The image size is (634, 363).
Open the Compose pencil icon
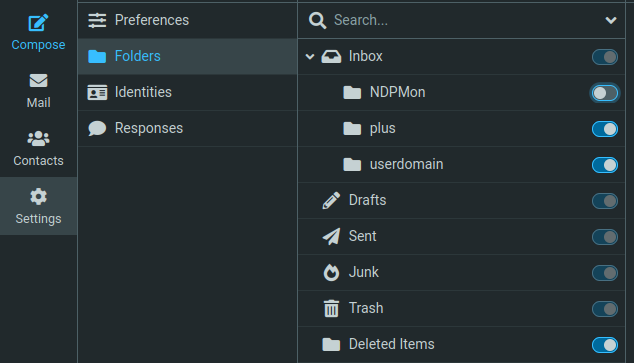coord(38,23)
